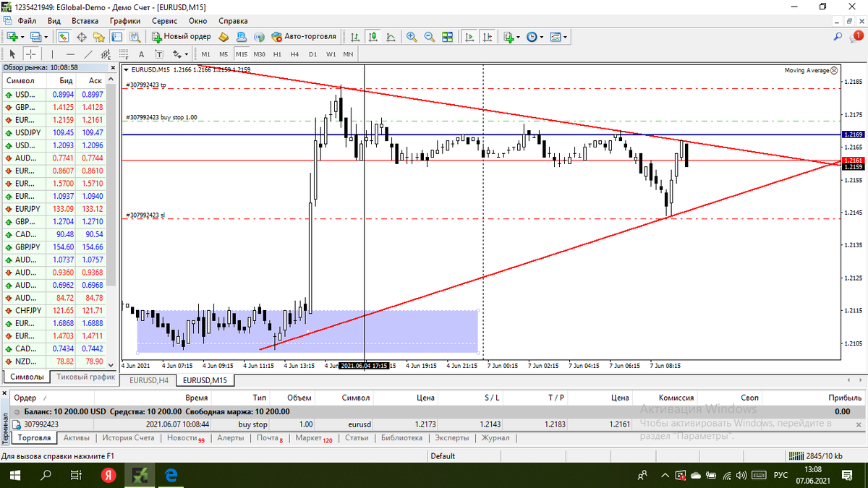This screenshot has width=868, height=488.
Task: Select the text A tool
Action: point(141,54)
